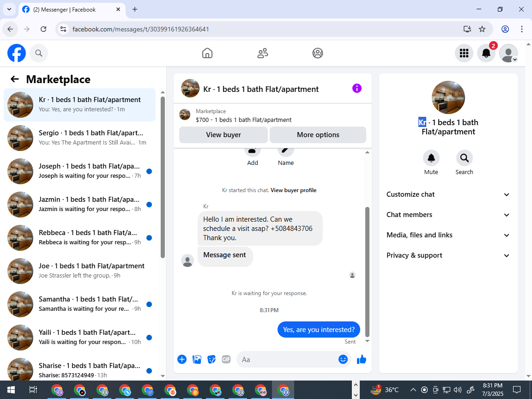Viewport: 532px width, 399px height.
Task: Click the Name edit pencil icon
Action: [x=286, y=151]
